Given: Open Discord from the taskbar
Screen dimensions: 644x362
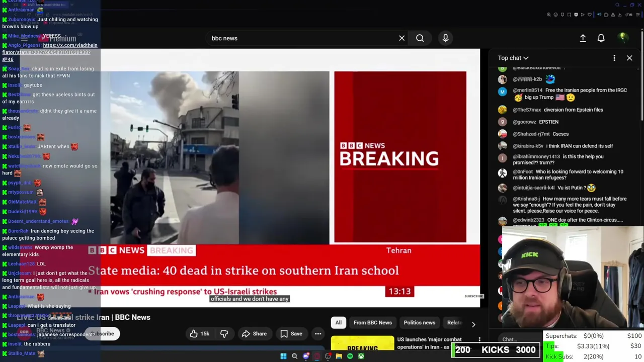Looking at the screenshot, I should tap(306, 356).
